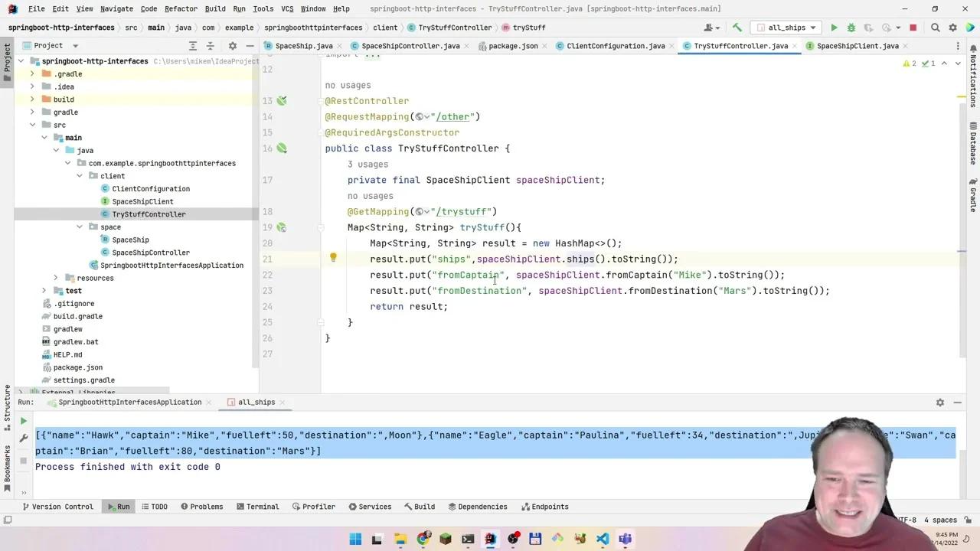Screen dimensions: 980x551
Task: Open the all_ships run configuration dropdown
Action: pos(786,27)
